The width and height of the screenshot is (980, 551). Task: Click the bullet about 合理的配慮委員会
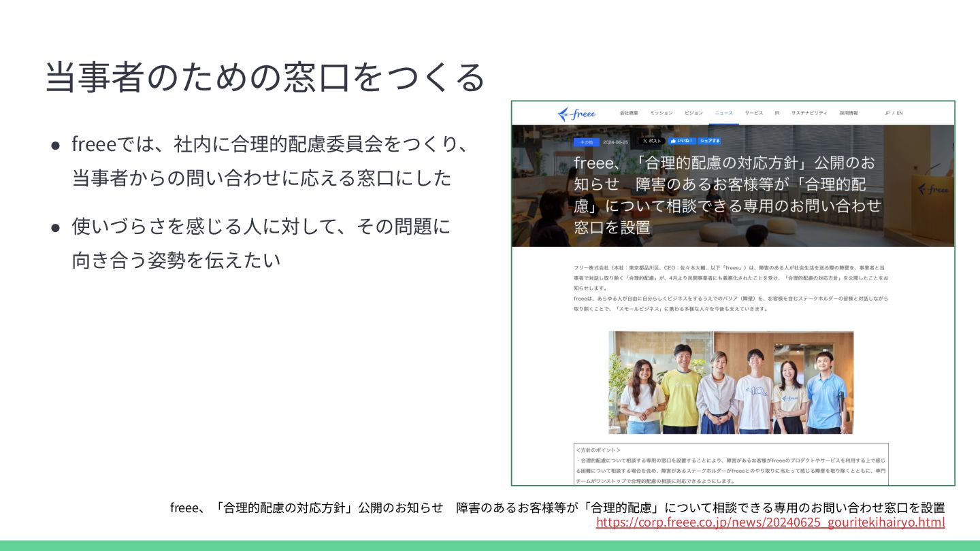pyautogui.click(x=270, y=161)
